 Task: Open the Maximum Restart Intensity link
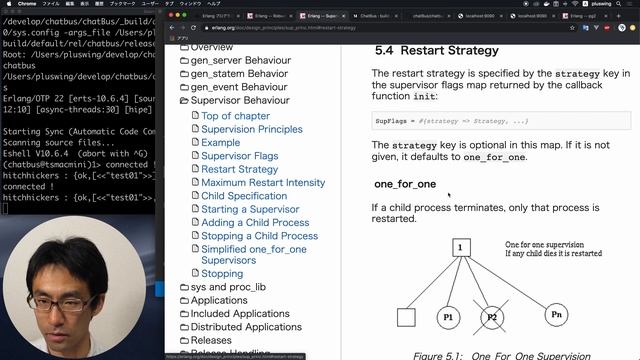[263, 182]
